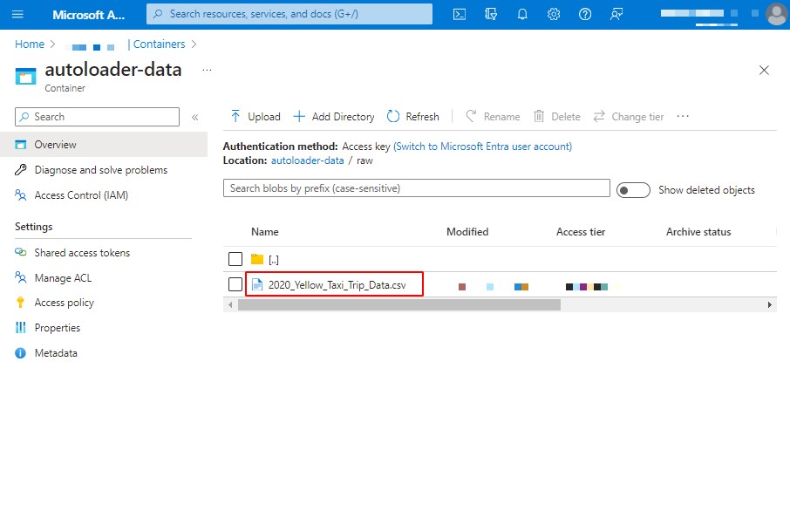
Task: Click the Upload toolbar button
Action: point(255,116)
